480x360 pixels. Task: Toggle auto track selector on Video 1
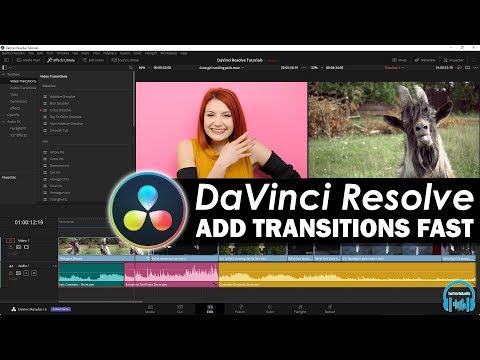[x=18, y=247]
